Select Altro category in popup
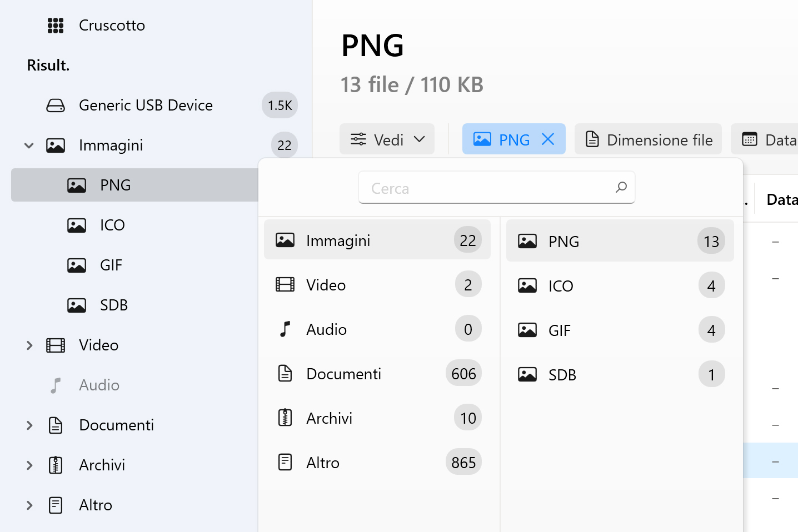 pos(377,462)
